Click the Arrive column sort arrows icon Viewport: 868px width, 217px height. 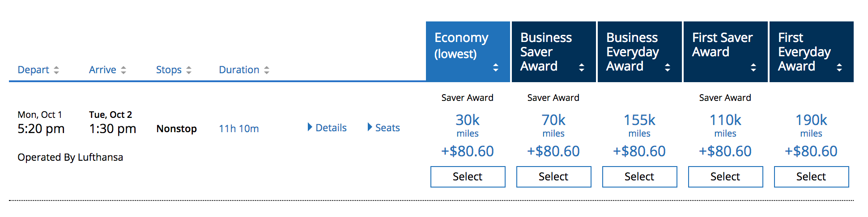coord(123,70)
